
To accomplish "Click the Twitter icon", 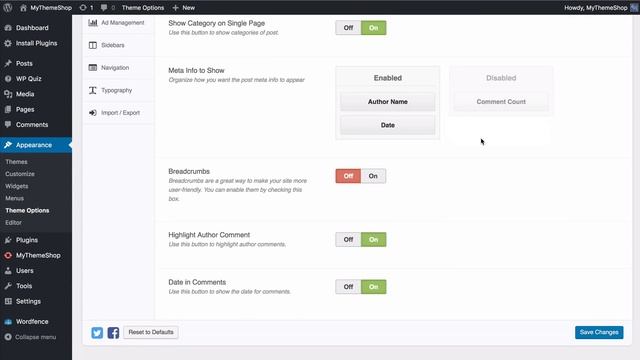I will click(x=97, y=333).
